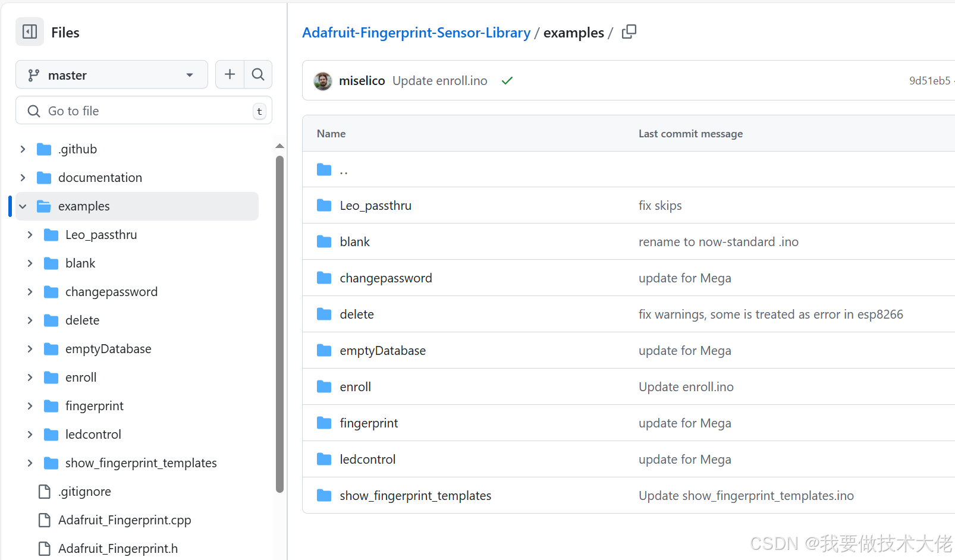The image size is (955, 560).
Task: Open fingerprint folder in table
Action: pyautogui.click(x=369, y=423)
